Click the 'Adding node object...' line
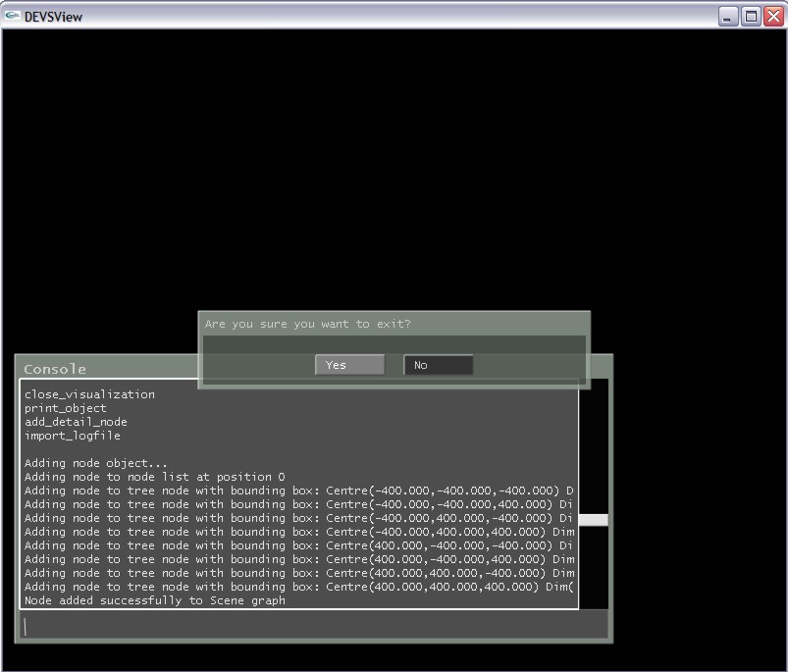This screenshot has height=672, width=788. tap(95, 463)
